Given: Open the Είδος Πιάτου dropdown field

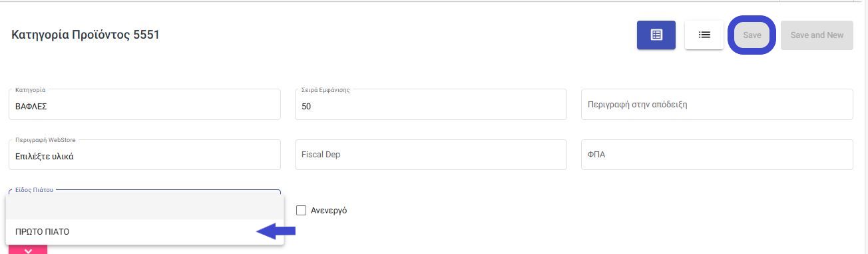Looking at the screenshot, I should [144, 192].
